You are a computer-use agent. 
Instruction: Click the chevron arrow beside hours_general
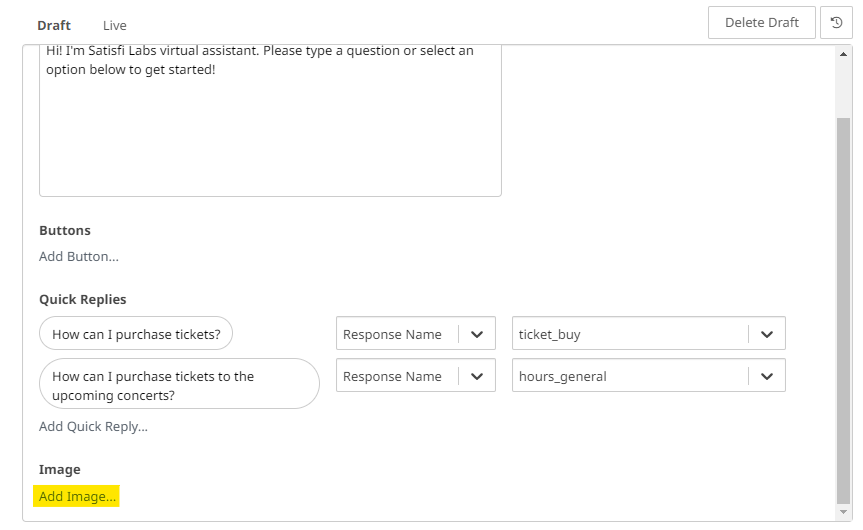tap(767, 377)
